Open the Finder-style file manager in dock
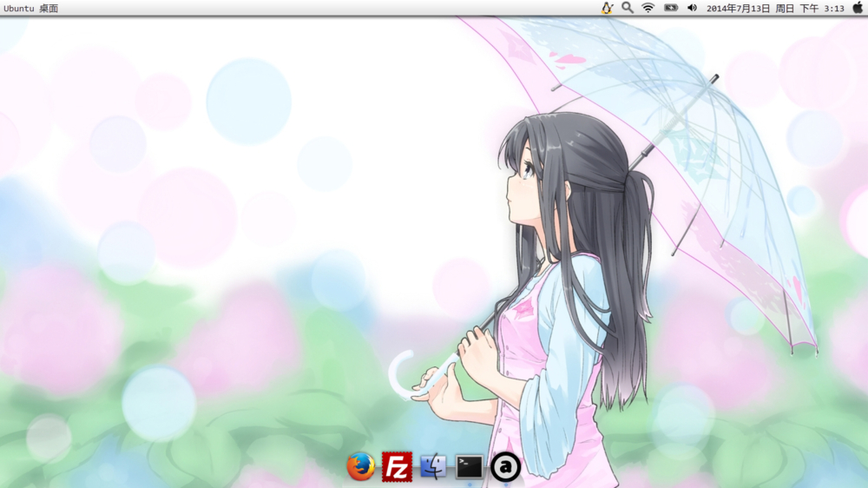 click(433, 466)
